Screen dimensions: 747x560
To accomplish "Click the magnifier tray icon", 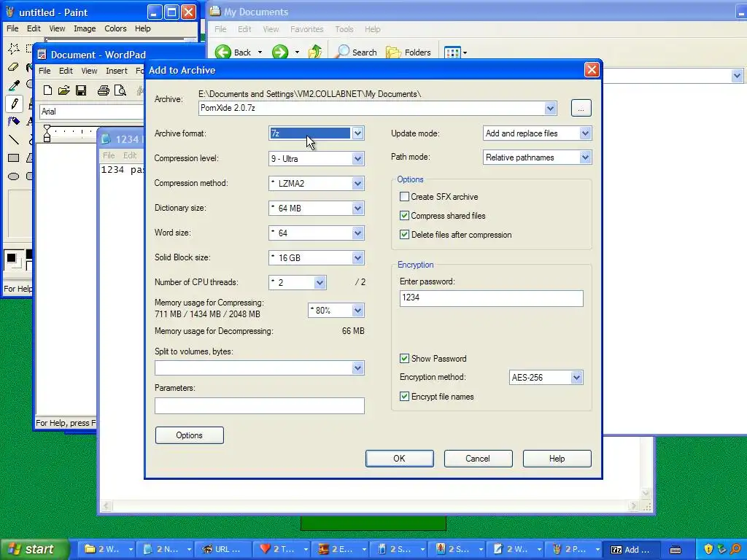I will click(735, 549).
